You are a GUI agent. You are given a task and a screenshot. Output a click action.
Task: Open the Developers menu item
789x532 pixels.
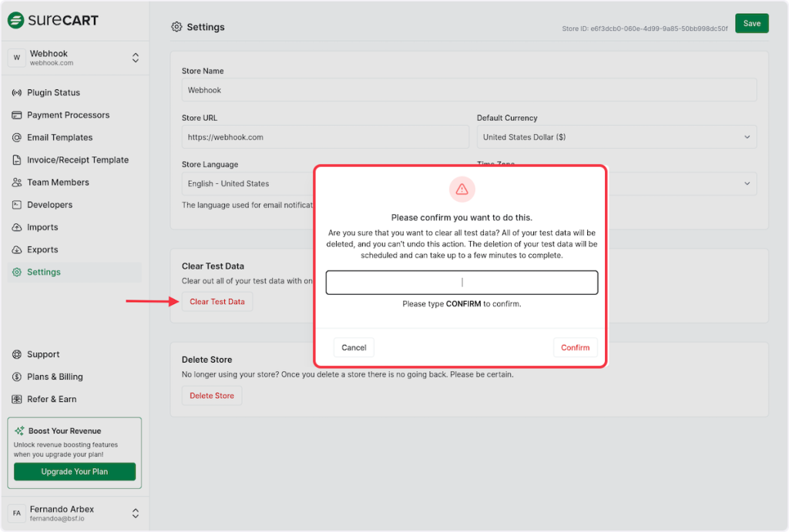click(x=49, y=205)
